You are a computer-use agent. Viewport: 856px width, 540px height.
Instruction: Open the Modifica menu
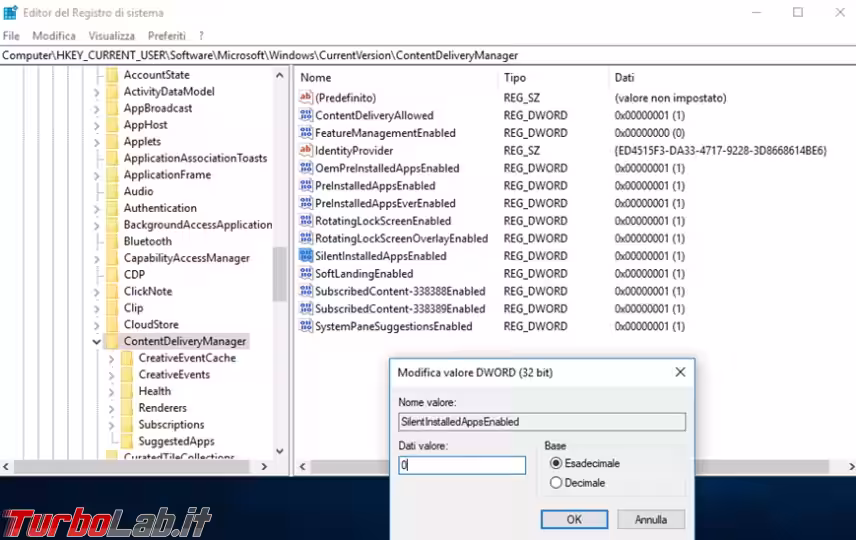(54, 35)
